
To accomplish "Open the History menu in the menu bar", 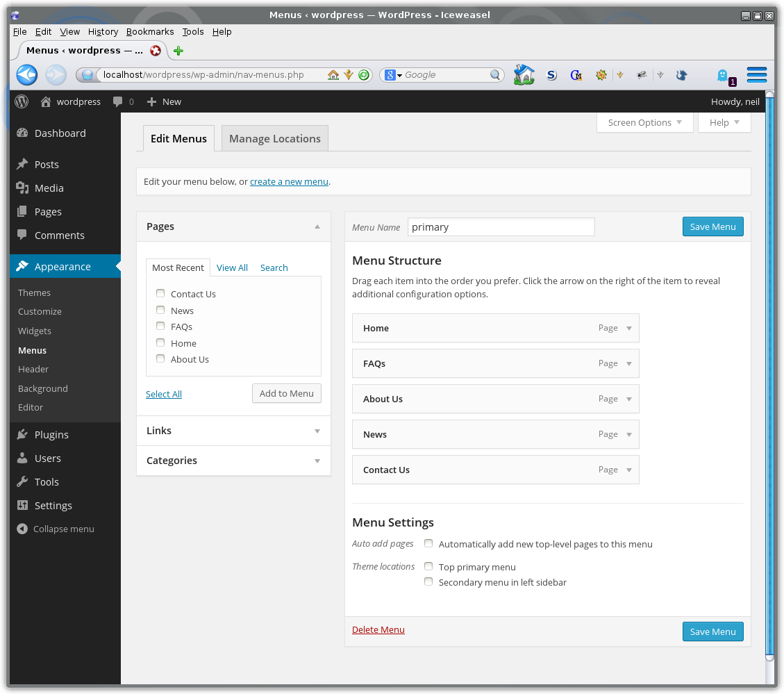I will tap(103, 31).
